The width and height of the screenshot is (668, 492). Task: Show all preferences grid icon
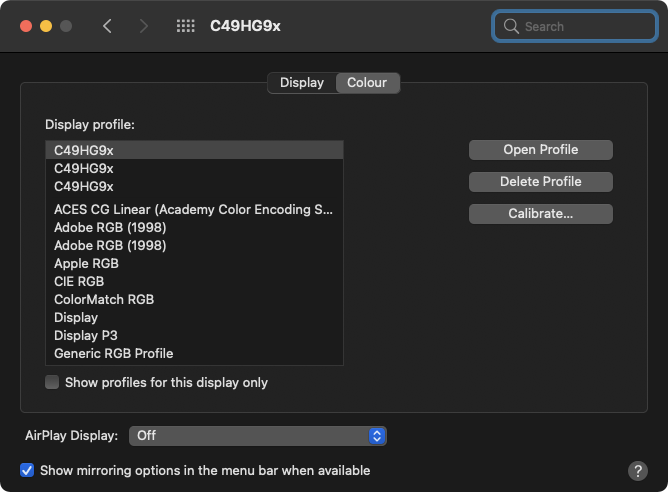click(x=186, y=26)
